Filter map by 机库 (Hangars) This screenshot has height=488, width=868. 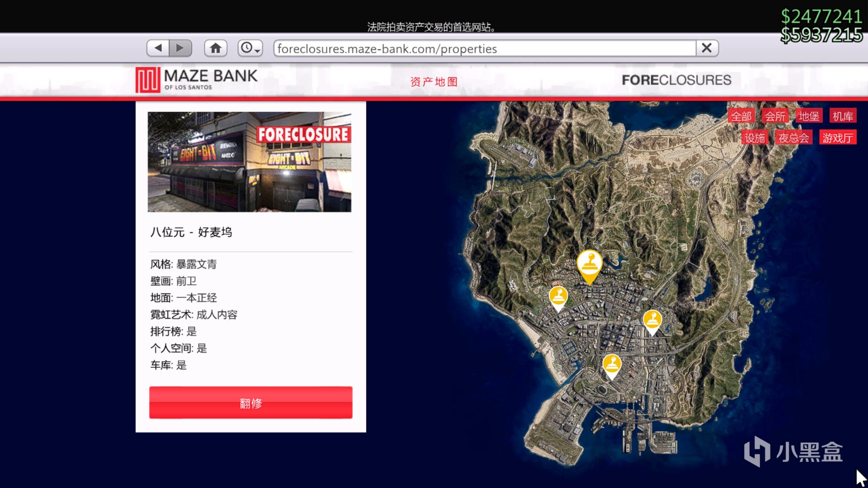click(843, 117)
